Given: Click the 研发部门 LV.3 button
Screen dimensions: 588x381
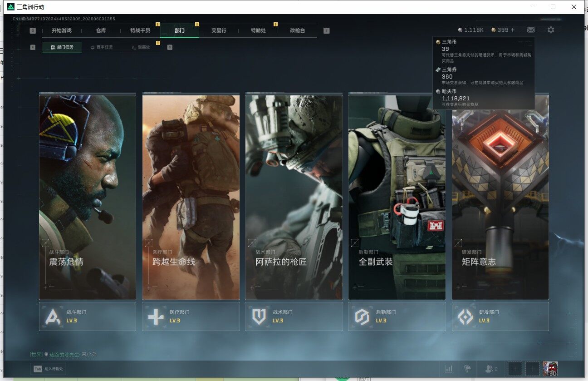Looking at the screenshot, I should (500, 317).
